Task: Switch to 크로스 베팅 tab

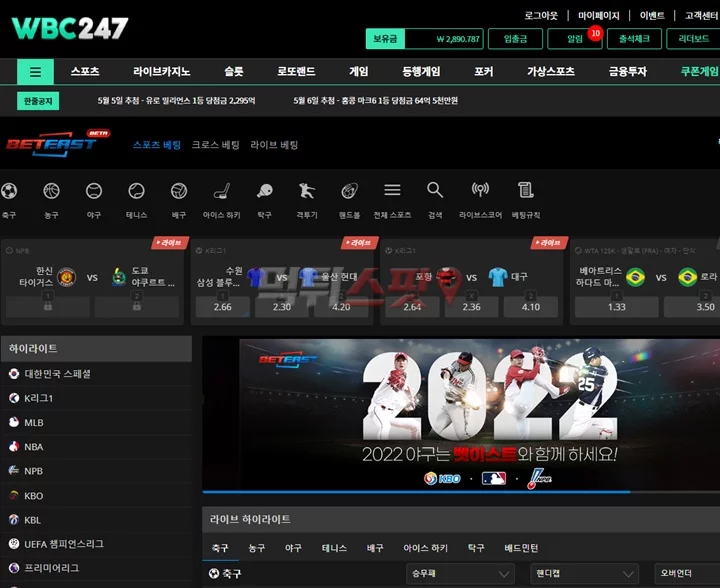Action: coord(215,145)
